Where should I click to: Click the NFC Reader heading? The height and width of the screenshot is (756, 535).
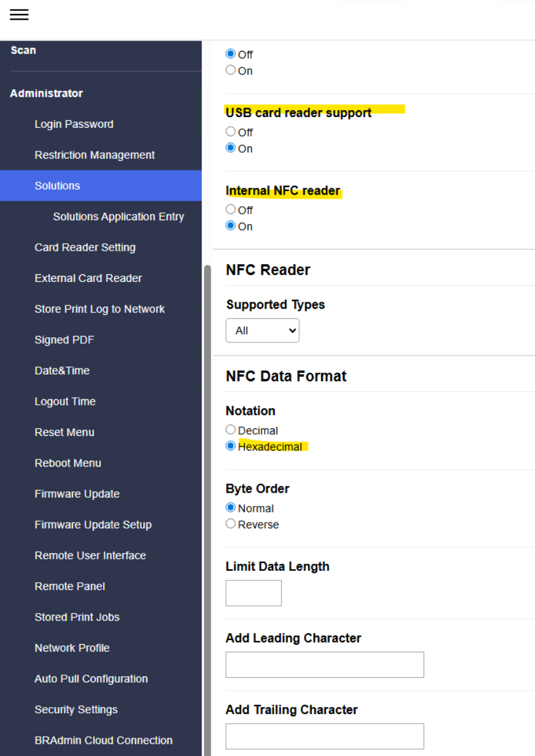click(268, 270)
